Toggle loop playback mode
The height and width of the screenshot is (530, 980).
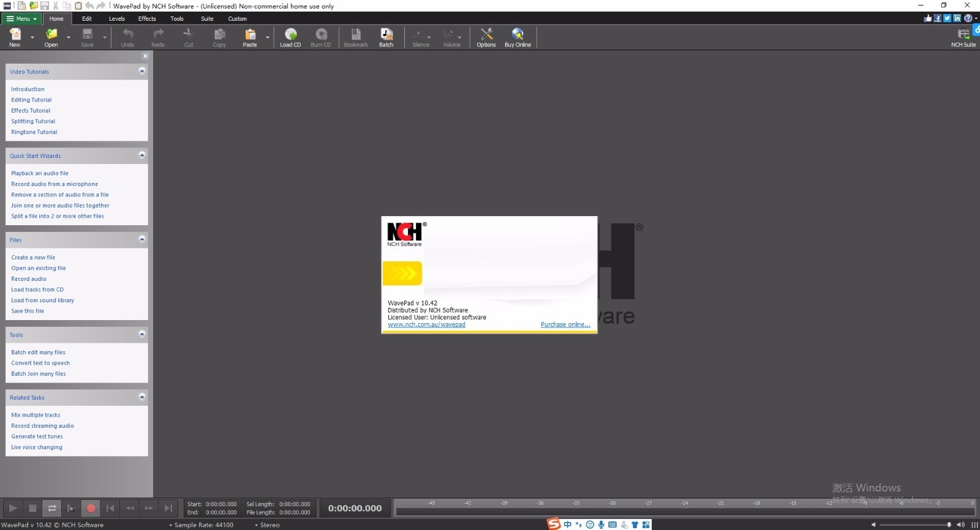52,508
